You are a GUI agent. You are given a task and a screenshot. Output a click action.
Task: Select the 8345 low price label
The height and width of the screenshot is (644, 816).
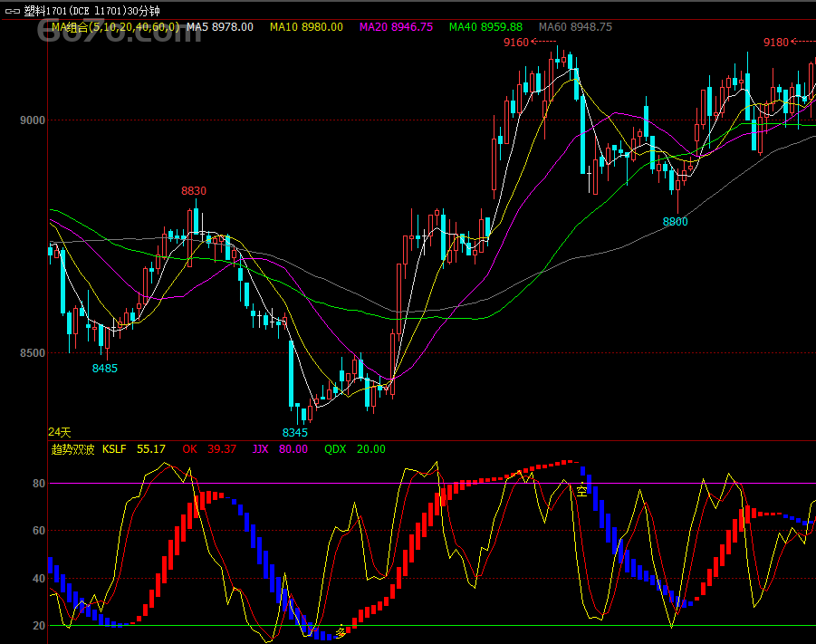pos(294,433)
